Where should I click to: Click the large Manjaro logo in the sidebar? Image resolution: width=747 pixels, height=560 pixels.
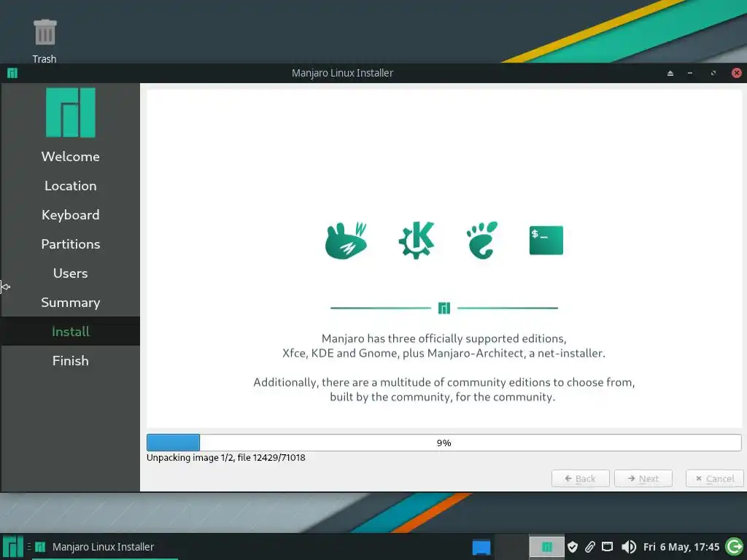(x=71, y=112)
